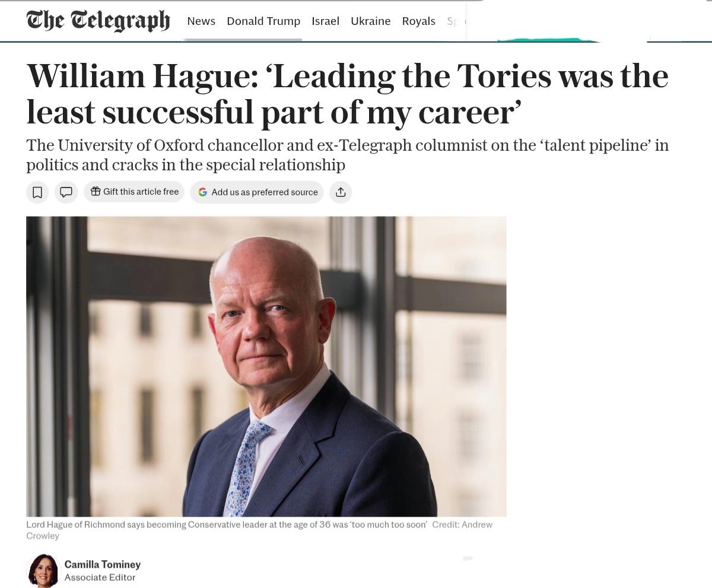The width and height of the screenshot is (712, 588).
Task: Open the Ukraine navigation section
Action: pos(370,21)
